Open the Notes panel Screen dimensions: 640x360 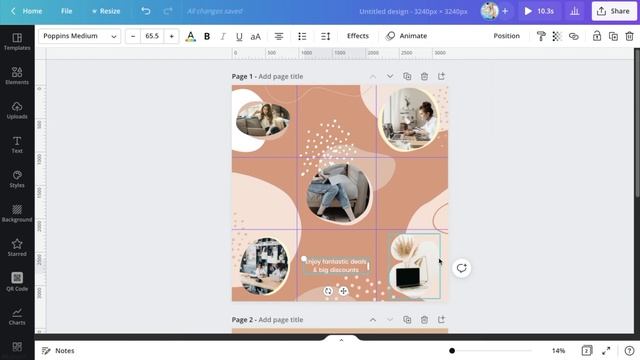click(x=58, y=351)
